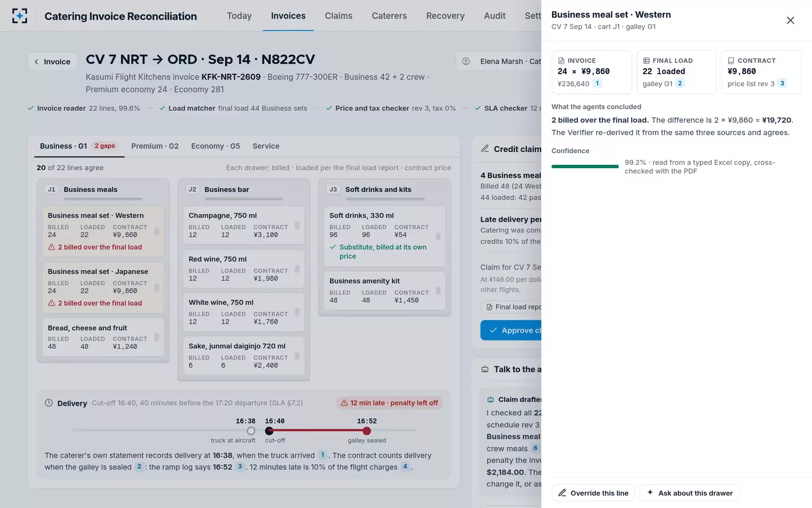Click the document icon on the Invoice source card
This screenshot has width=812, height=508.
coord(561,60)
